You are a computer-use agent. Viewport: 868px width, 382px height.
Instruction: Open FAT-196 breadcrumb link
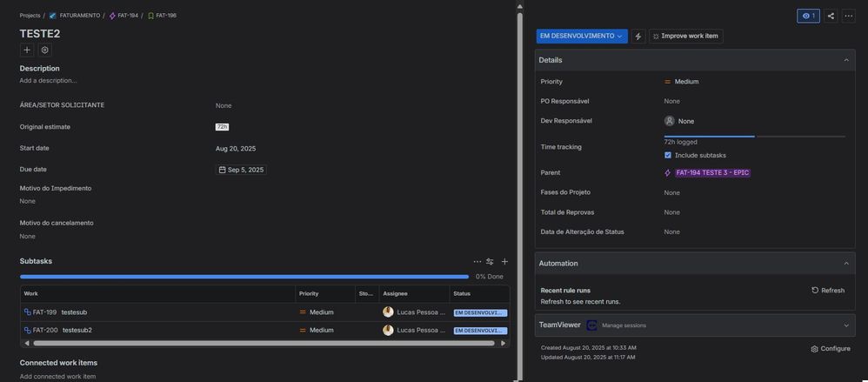(166, 16)
